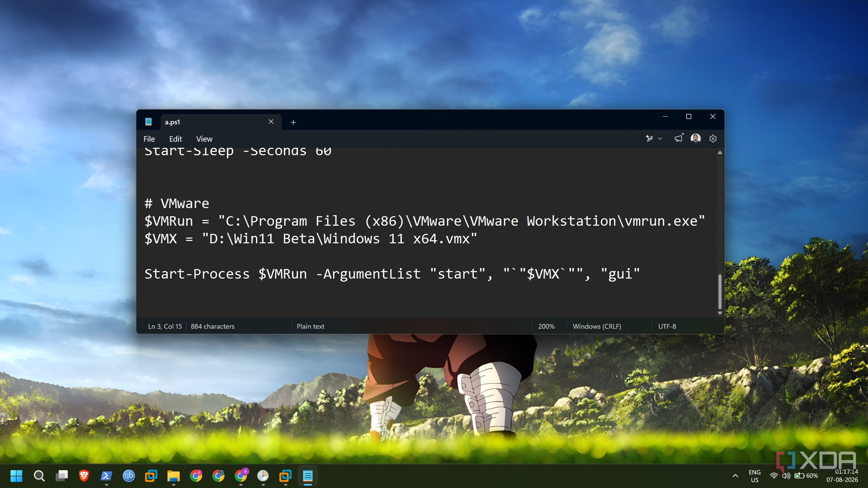Expand the Copilot menu chevron
This screenshot has height=488, width=868.
point(660,139)
